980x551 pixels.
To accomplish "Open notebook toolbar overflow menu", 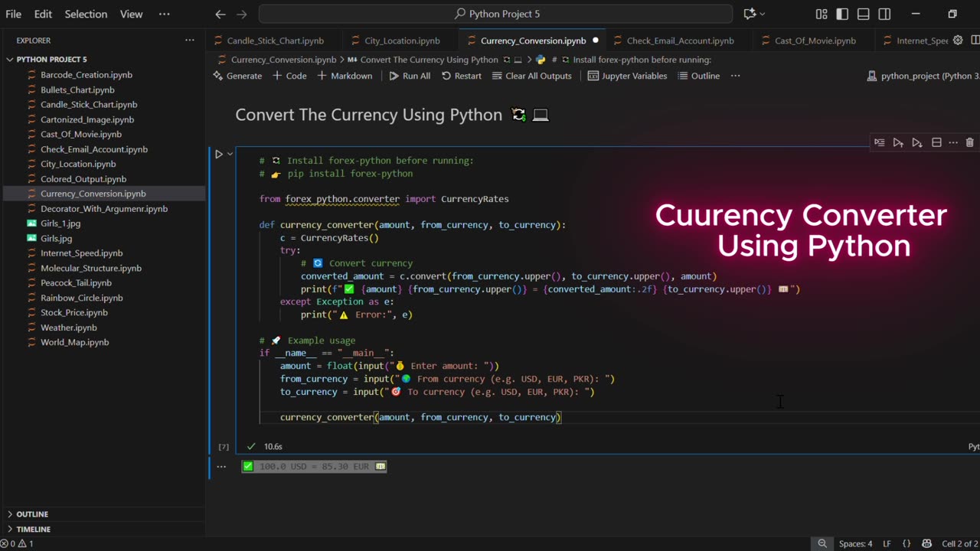I will [x=735, y=76].
